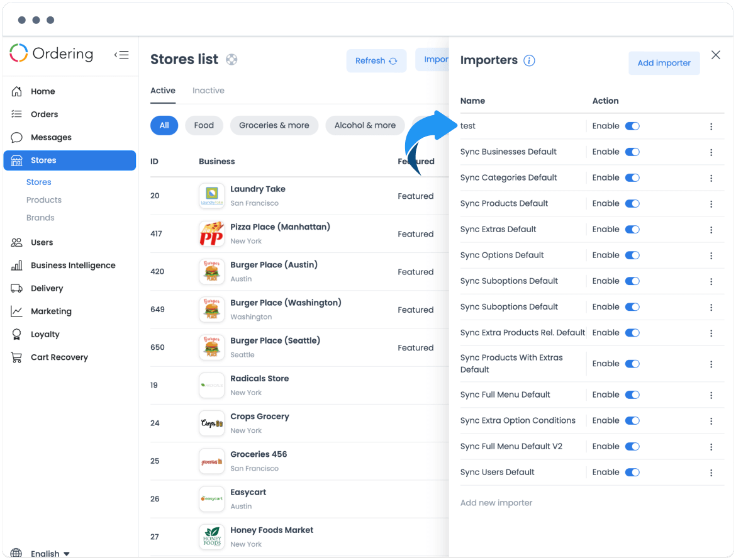Open three-dot menu for Sync Full Menu Default V2
The height and width of the screenshot is (560, 736).
[711, 447]
